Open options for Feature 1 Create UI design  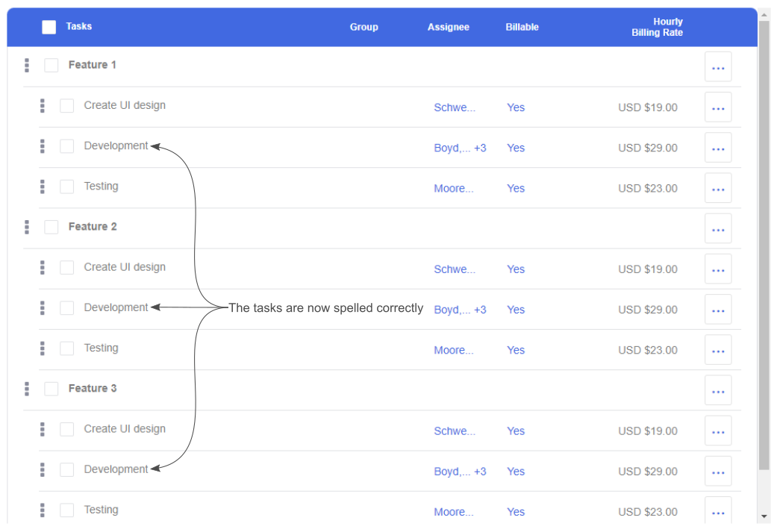click(718, 107)
